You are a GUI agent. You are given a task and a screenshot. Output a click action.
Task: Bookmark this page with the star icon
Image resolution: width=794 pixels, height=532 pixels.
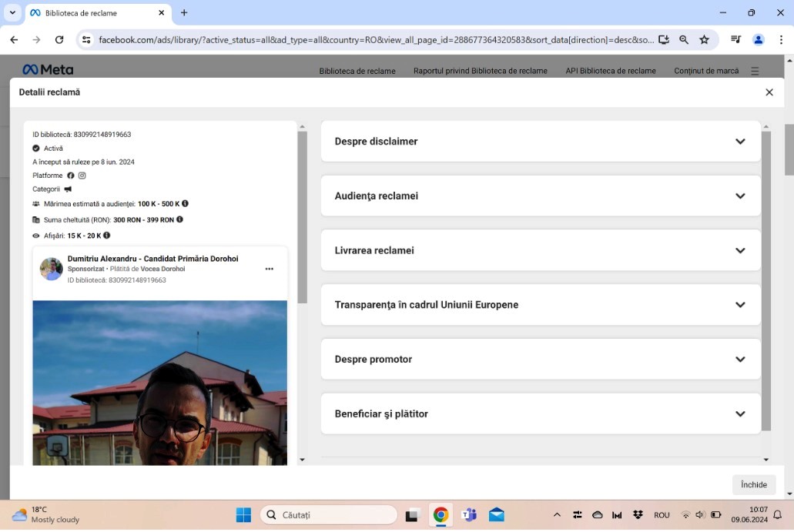coord(704,39)
